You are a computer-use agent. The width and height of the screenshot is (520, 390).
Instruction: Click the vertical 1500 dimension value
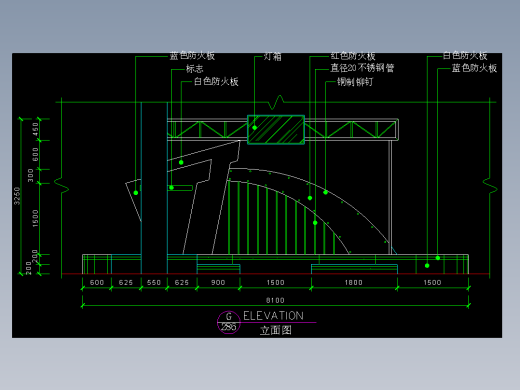pos(35,218)
